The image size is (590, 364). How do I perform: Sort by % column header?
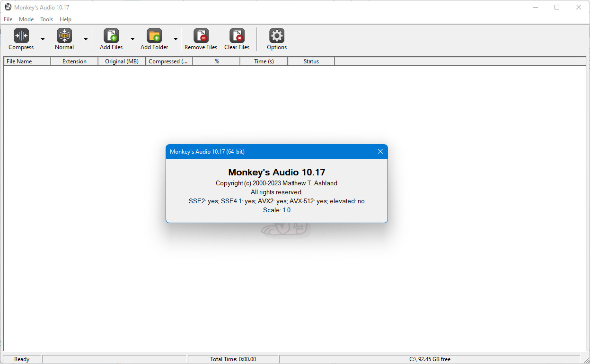coord(216,61)
